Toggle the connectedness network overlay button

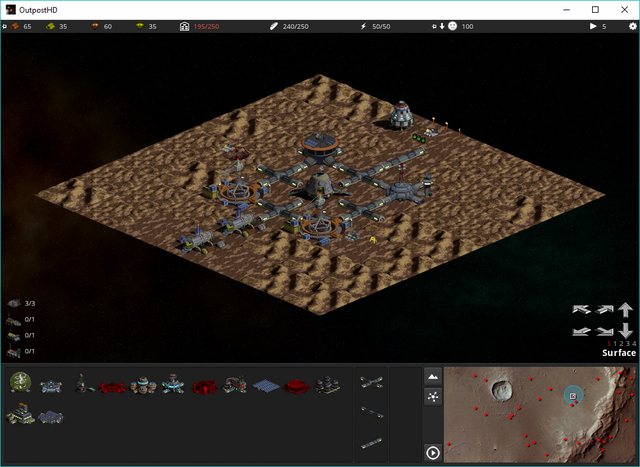tap(433, 396)
